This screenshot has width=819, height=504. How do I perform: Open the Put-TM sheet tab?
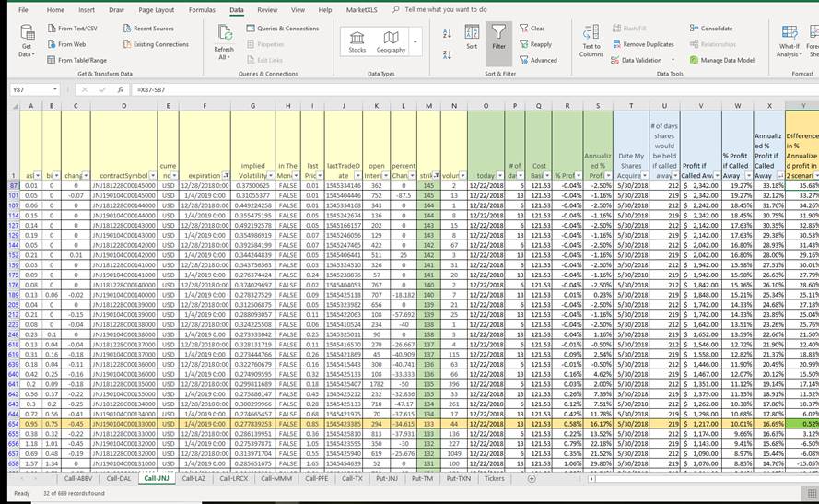point(422,478)
